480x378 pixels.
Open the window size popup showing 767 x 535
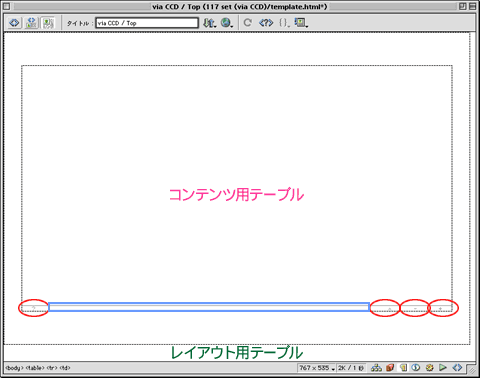pyautogui.click(x=317, y=368)
